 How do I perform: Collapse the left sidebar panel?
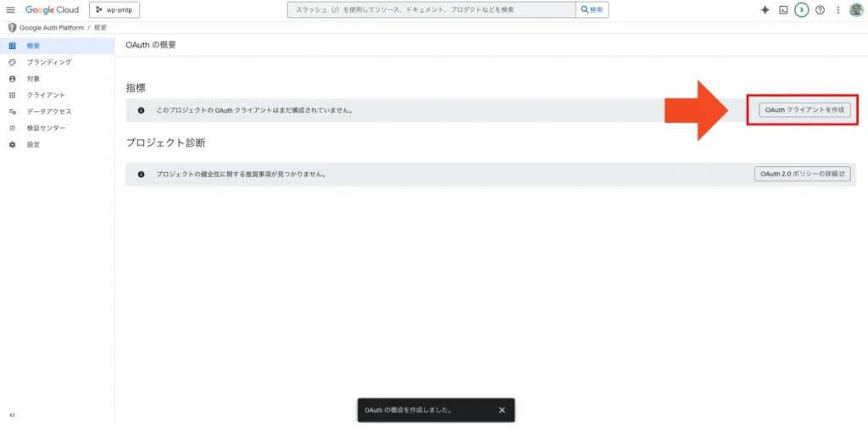tap(11, 415)
